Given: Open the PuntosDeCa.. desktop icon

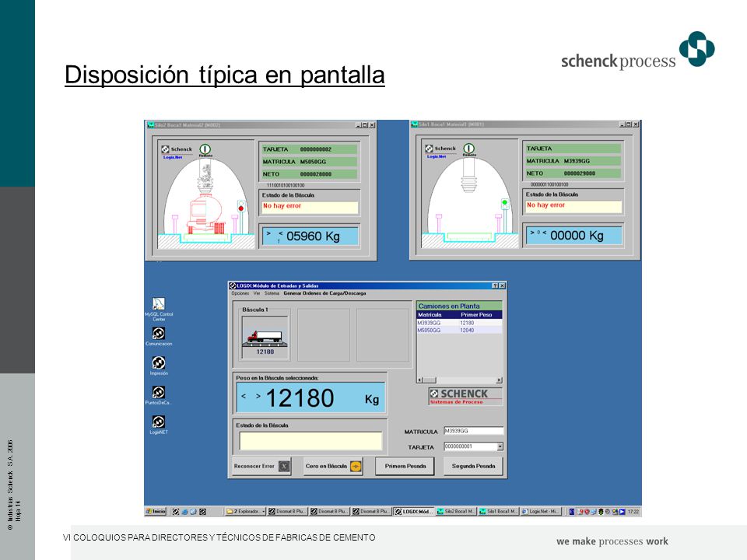Looking at the screenshot, I should coord(159,395).
